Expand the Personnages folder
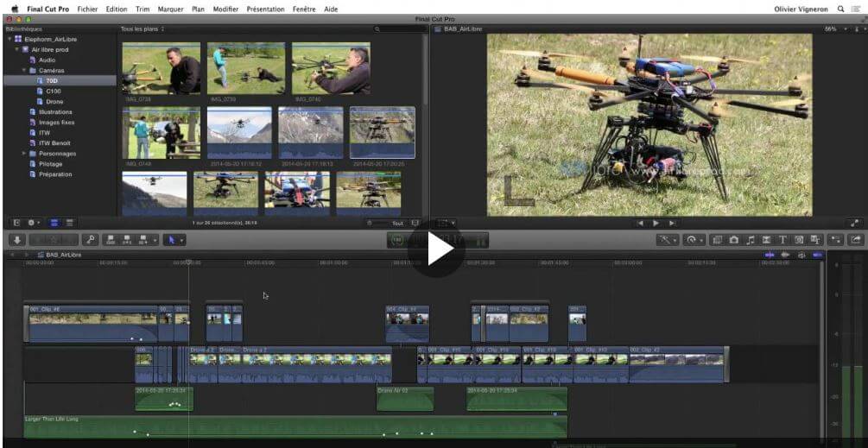 point(24,154)
